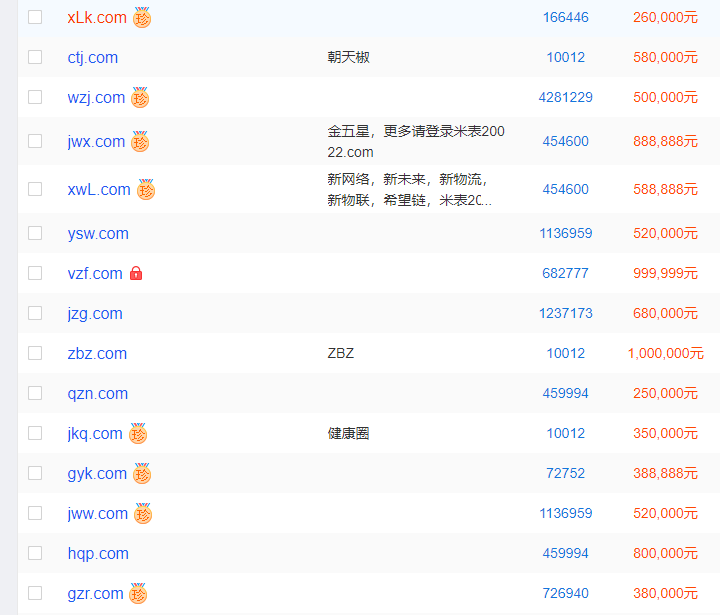The height and width of the screenshot is (615, 720).
Task: Tick the checkbox for ysw.com row
Action: 35,233
